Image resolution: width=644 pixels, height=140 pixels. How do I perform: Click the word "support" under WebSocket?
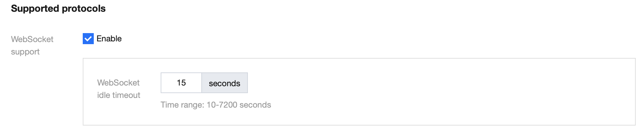coord(25,52)
